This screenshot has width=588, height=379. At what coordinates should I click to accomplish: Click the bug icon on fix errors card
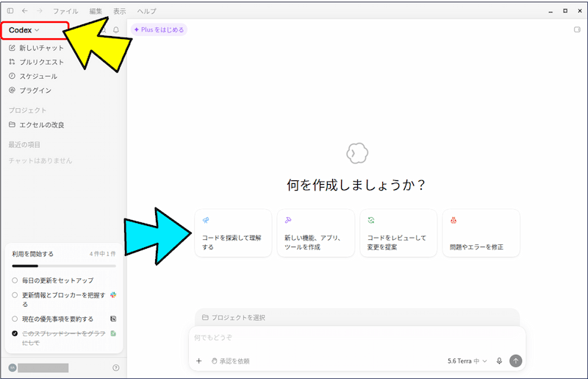453,220
